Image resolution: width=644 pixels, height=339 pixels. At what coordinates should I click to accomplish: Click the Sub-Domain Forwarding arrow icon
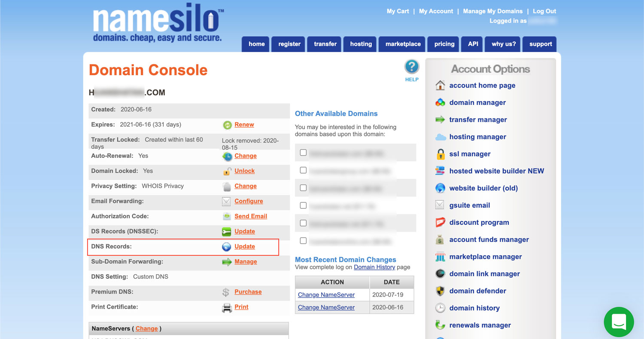(x=227, y=262)
